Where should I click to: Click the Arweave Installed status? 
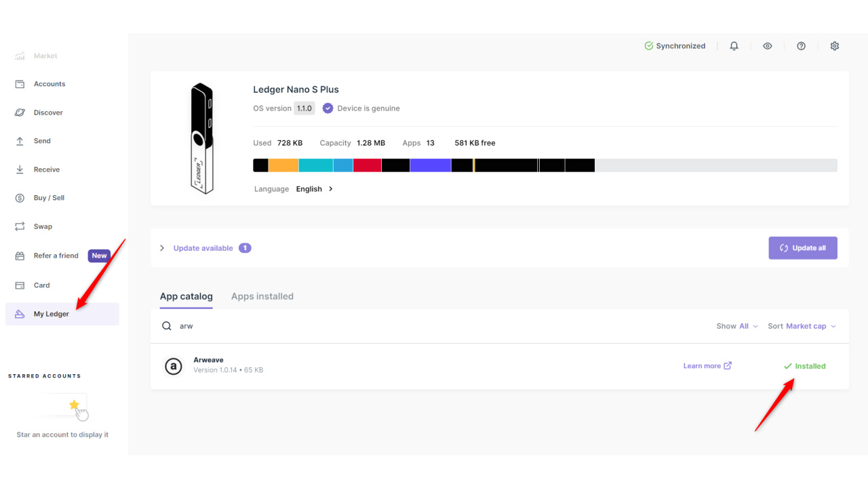[x=804, y=366]
